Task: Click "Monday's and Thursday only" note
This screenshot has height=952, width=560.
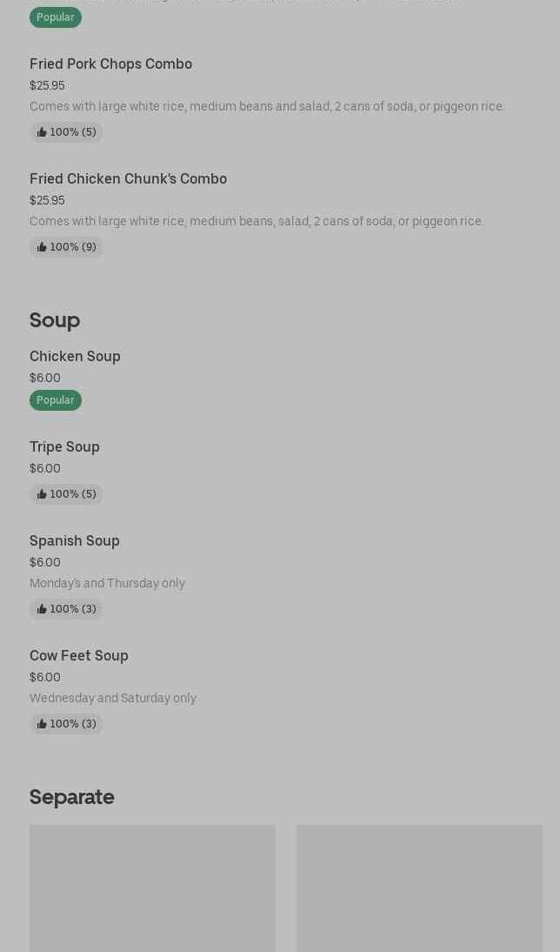Action: click(x=107, y=583)
